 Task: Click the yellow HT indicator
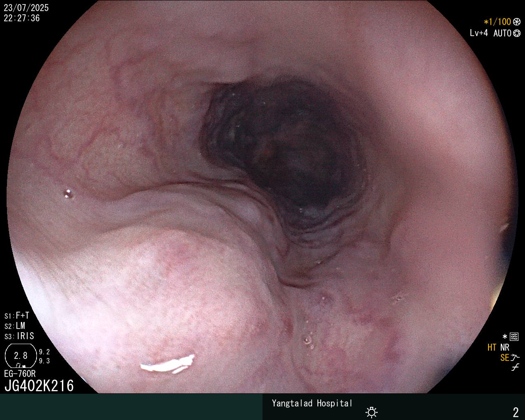click(x=492, y=348)
